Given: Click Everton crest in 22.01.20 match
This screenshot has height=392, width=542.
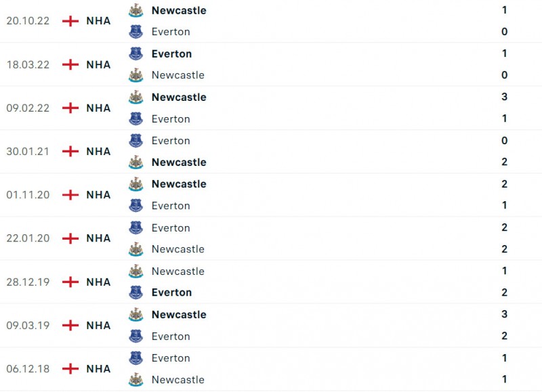Looking at the screenshot, I should [x=136, y=227].
